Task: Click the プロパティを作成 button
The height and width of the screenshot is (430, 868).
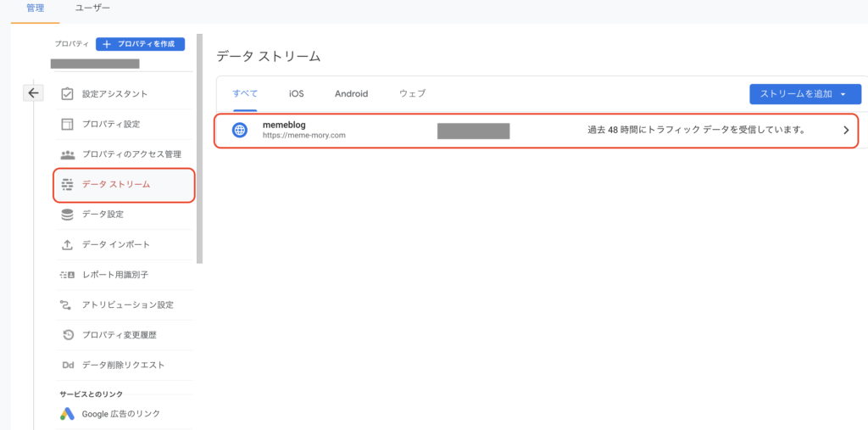Action: (x=140, y=43)
